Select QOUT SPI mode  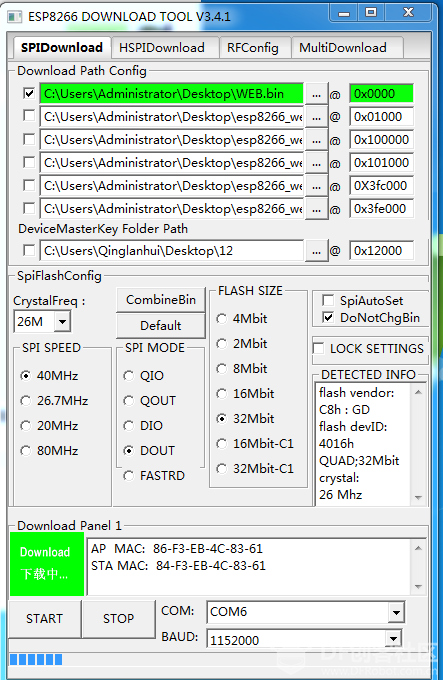150,401
